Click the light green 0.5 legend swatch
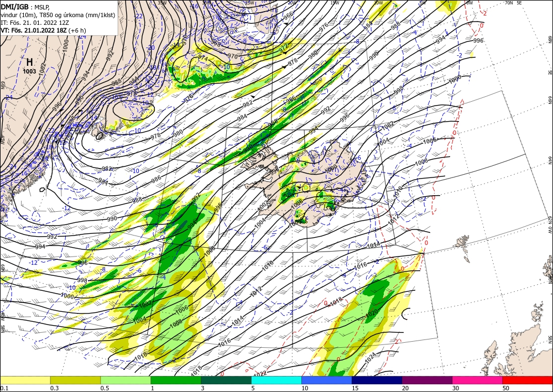The height and width of the screenshot is (392, 553). pos(126,380)
